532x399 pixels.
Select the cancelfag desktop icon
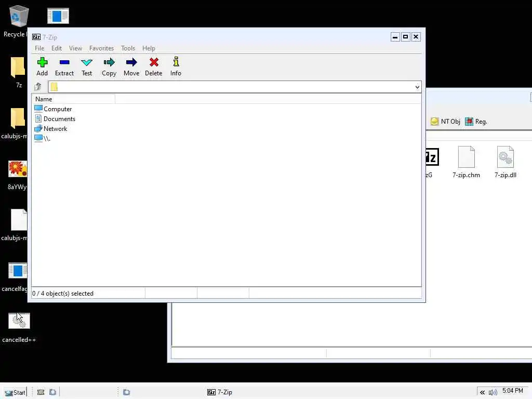pos(18,271)
